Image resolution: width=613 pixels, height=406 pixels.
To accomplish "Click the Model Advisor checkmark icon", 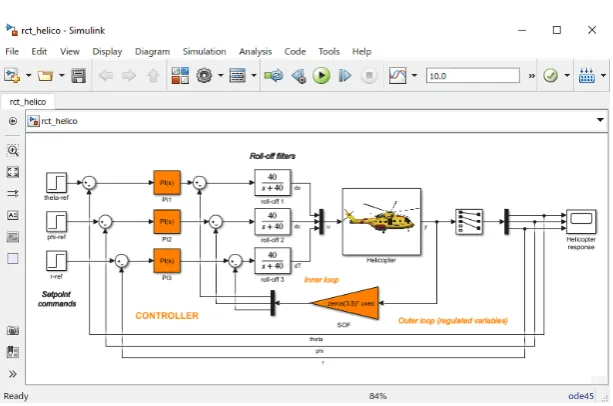I will click(550, 75).
